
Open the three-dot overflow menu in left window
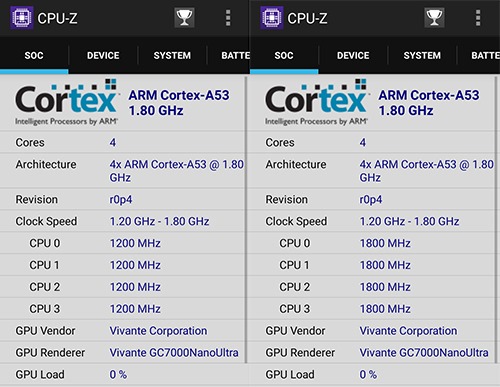pos(228,18)
